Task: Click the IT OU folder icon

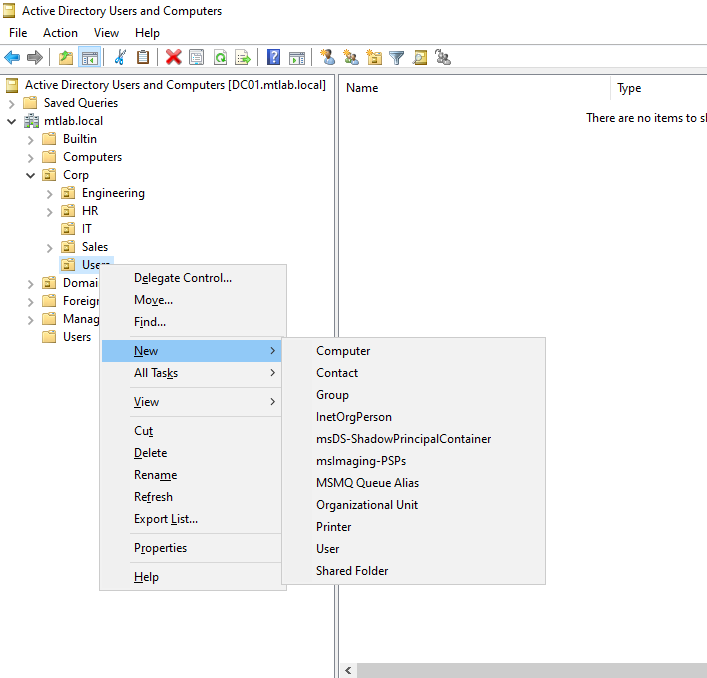Action: click(68, 229)
